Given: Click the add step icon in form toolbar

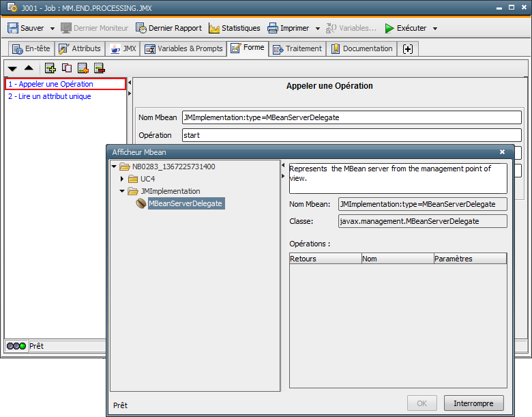Looking at the screenshot, I should tap(50, 68).
